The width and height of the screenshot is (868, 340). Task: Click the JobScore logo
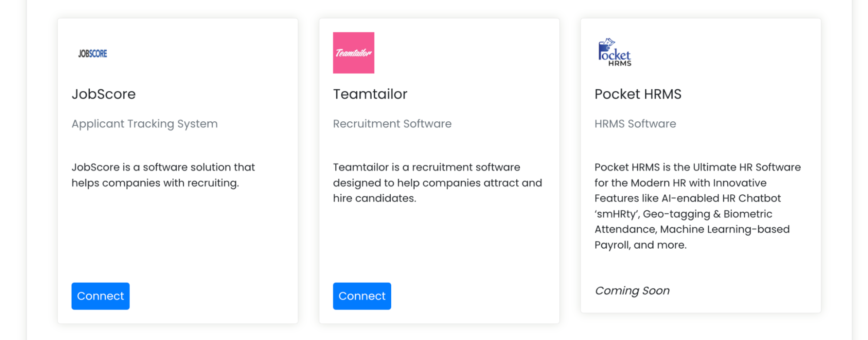[92, 53]
